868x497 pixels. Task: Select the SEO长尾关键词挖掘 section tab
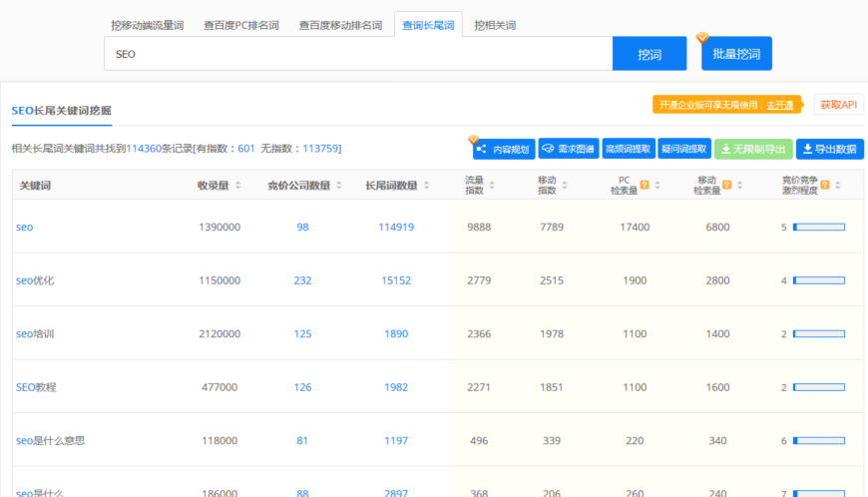(62, 111)
